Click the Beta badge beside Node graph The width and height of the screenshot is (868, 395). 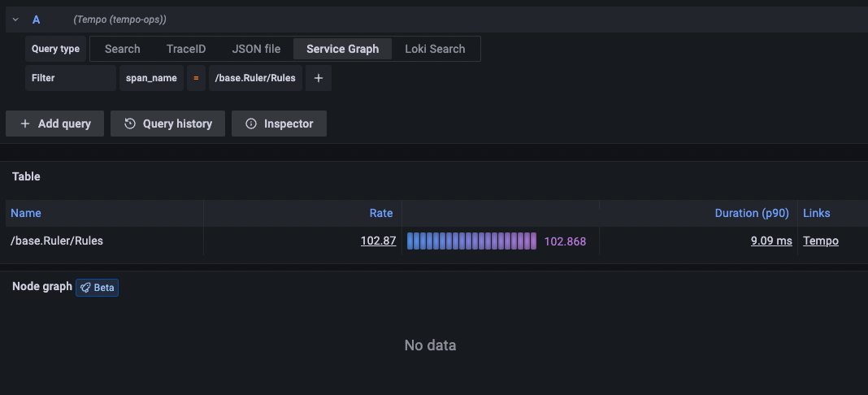coord(97,288)
